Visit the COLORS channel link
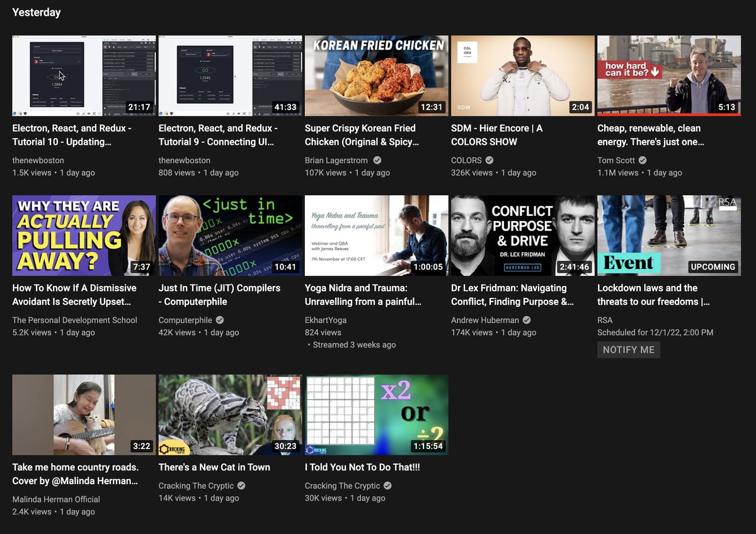 (x=466, y=160)
